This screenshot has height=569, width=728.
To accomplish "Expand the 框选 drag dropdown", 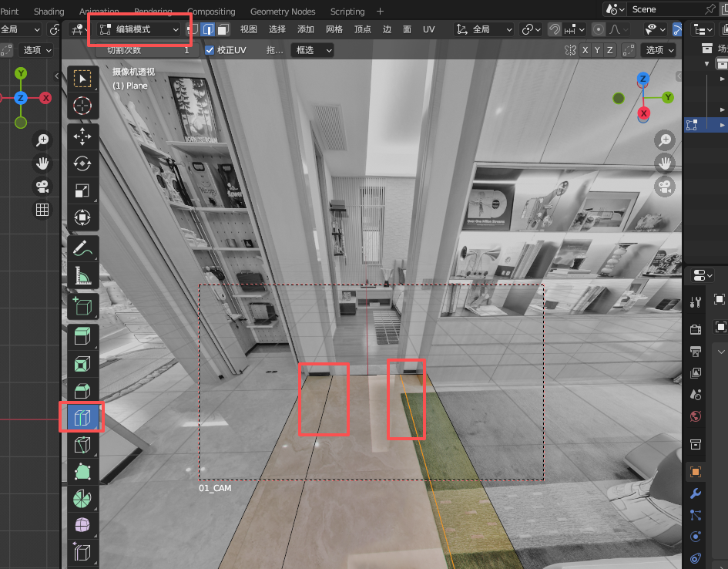I will [x=312, y=50].
